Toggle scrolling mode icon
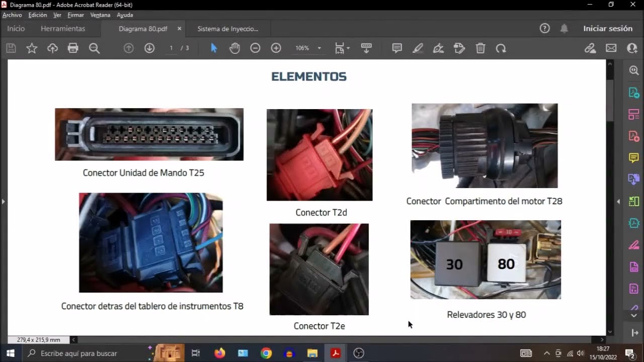The image size is (644, 362). point(366,48)
